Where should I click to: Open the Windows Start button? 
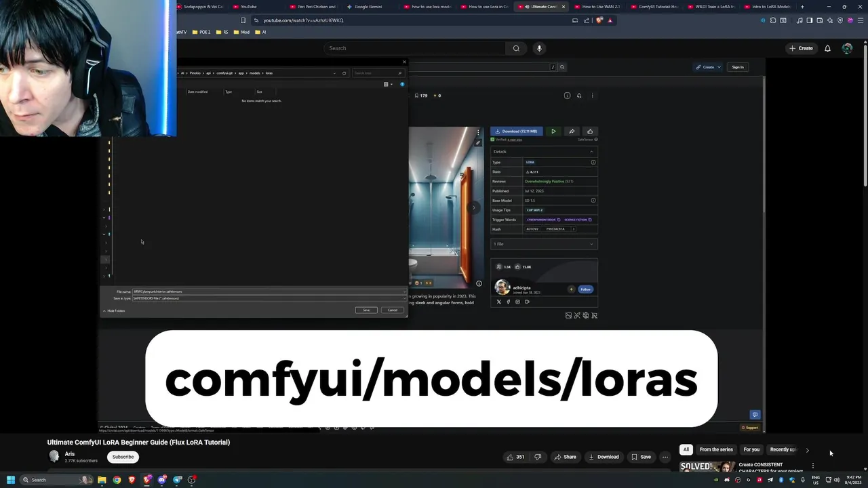click(10, 480)
